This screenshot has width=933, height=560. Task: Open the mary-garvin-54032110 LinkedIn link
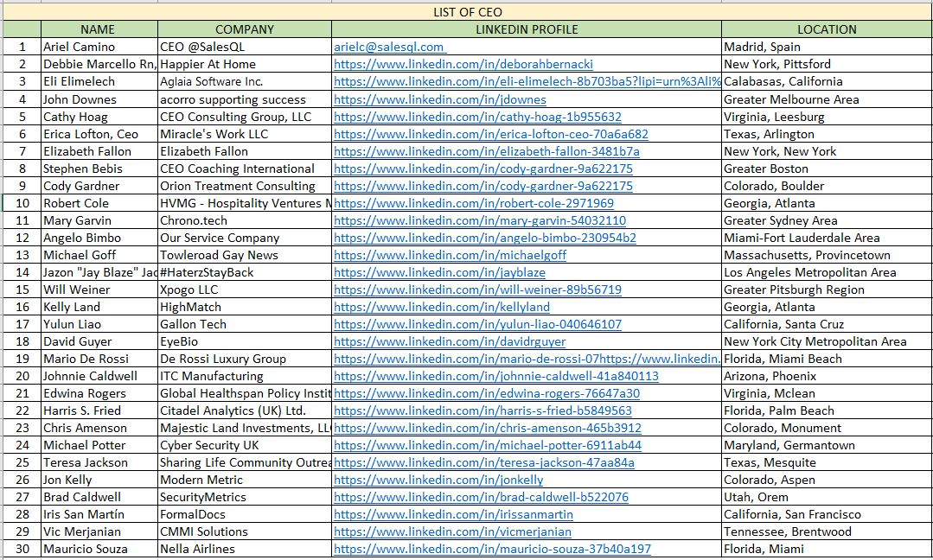pyautogui.click(x=480, y=220)
